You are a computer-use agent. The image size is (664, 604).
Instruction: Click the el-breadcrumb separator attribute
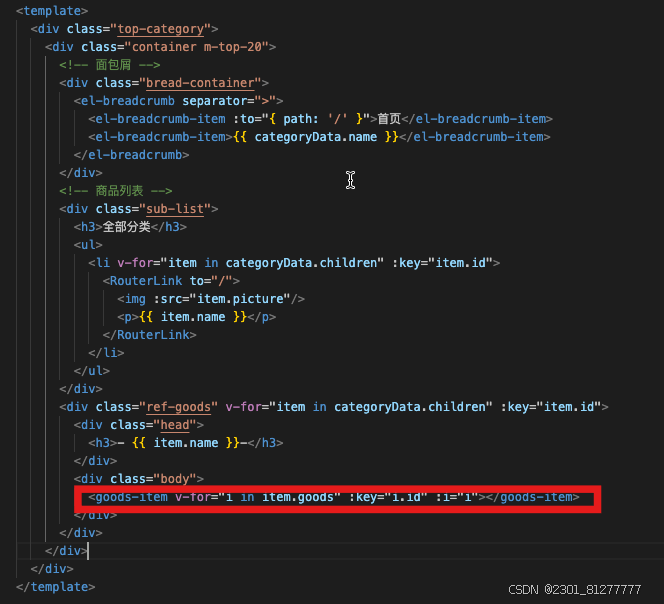(x=229, y=101)
